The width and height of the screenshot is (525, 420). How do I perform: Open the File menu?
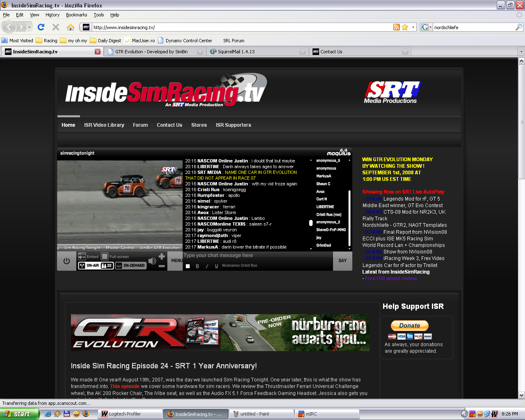coord(6,15)
